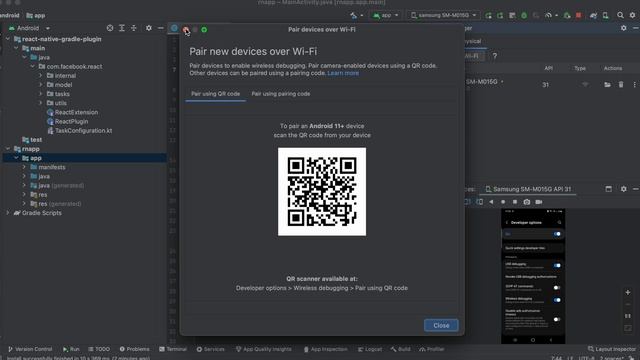Image resolution: width=640 pixels, height=360 pixels.
Task: Open Running Devices panel settings gear
Action: pos(623,189)
